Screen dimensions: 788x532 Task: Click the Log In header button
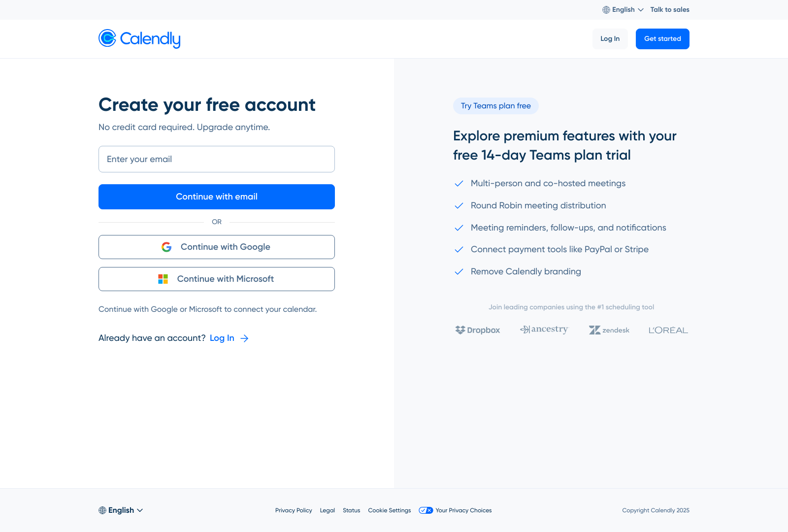pos(610,38)
